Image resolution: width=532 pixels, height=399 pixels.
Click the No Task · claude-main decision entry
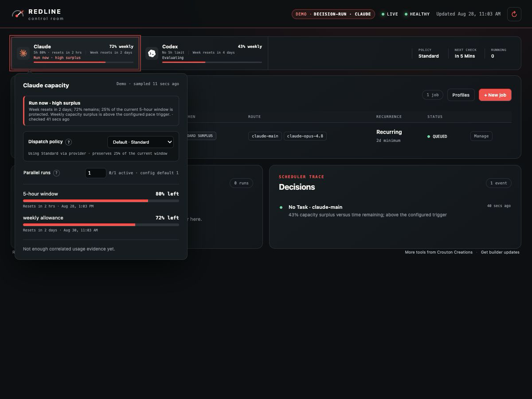(395, 211)
